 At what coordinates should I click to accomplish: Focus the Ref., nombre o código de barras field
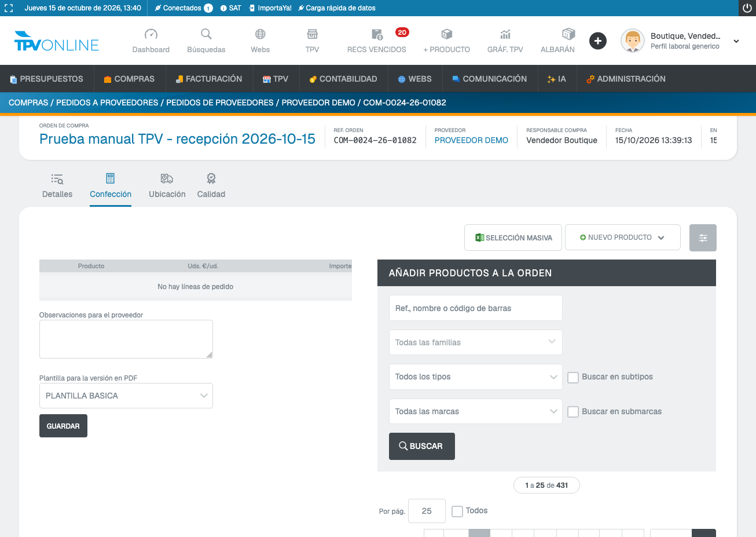[x=476, y=308]
